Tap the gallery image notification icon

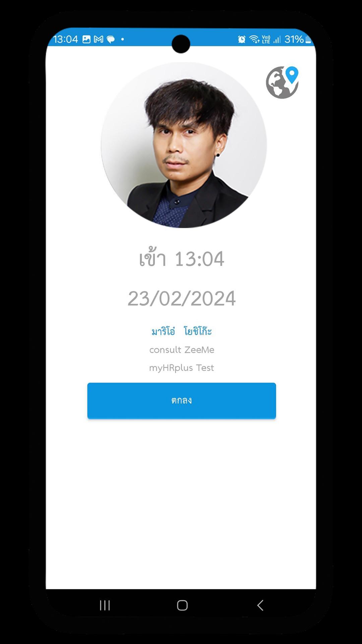[x=86, y=39]
